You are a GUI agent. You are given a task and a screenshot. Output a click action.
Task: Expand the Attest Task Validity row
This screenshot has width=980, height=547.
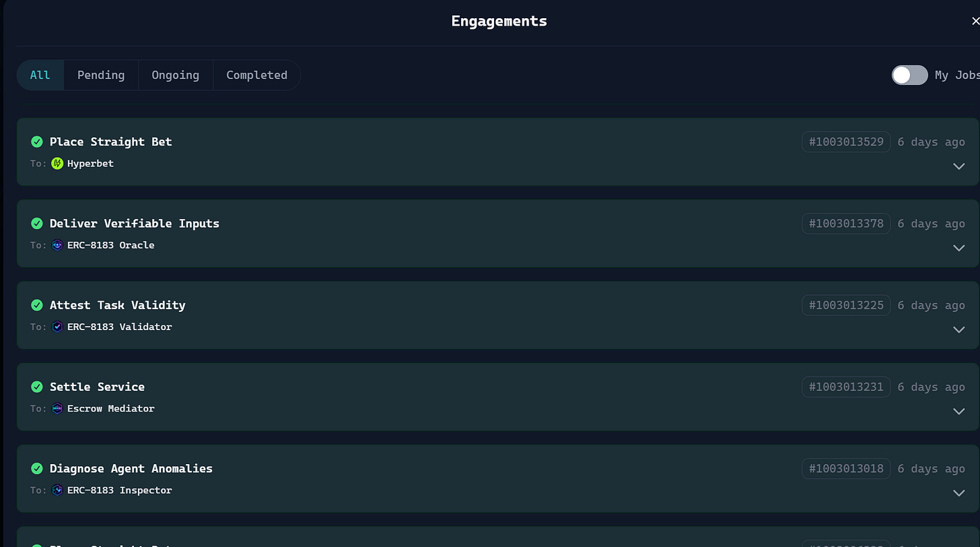pyautogui.click(x=959, y=329)
